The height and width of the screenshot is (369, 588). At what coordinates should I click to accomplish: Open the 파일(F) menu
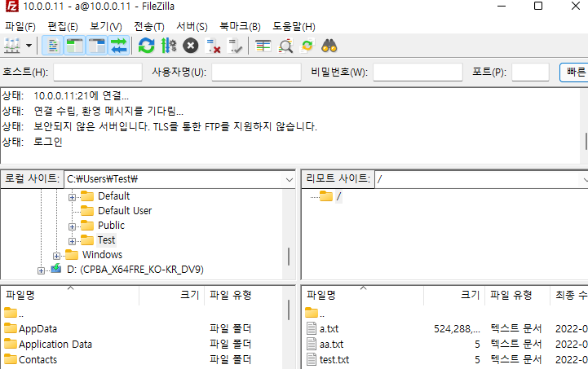20,26
